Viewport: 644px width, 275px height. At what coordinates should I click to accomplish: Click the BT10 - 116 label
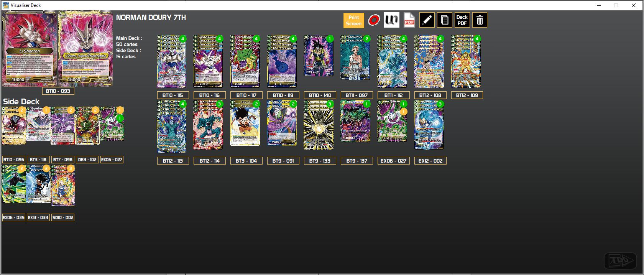210,95
